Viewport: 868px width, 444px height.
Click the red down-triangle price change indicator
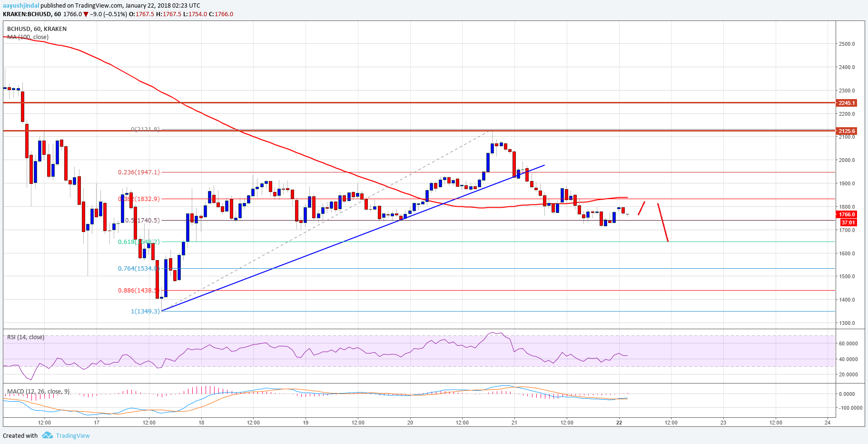[86, 14]
